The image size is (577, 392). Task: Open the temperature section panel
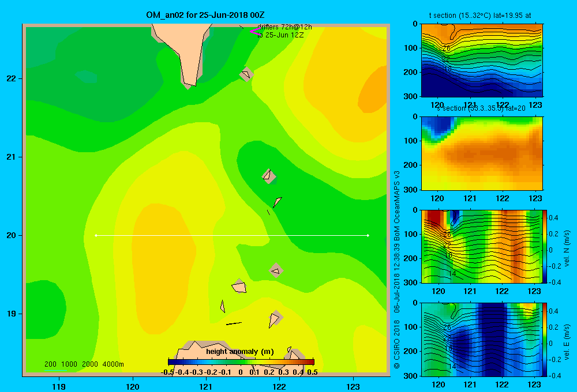[x=482, y=61]
